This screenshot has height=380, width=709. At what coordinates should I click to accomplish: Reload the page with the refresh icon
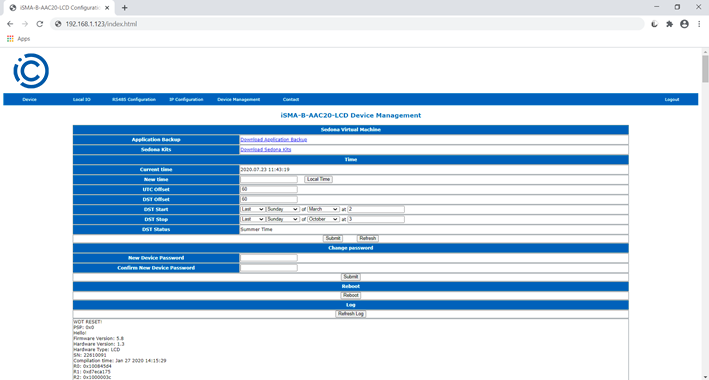click(40, 24)
